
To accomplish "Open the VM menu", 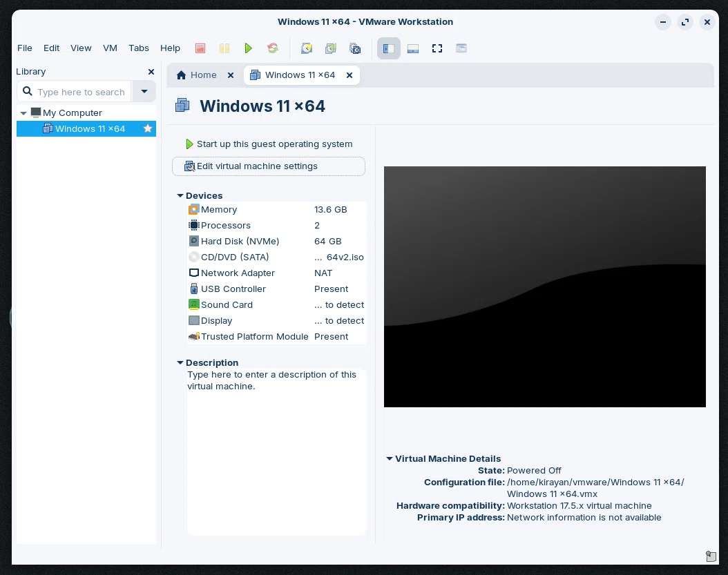I will [110, 48].
